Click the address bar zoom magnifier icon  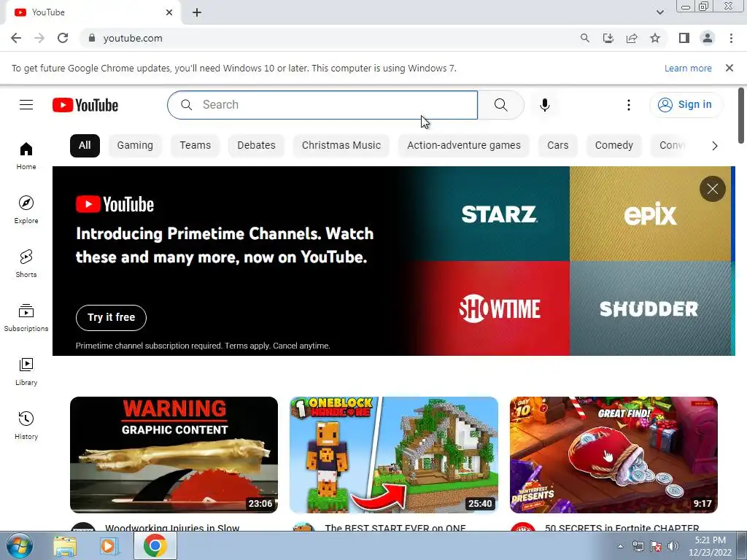(584, 38)
